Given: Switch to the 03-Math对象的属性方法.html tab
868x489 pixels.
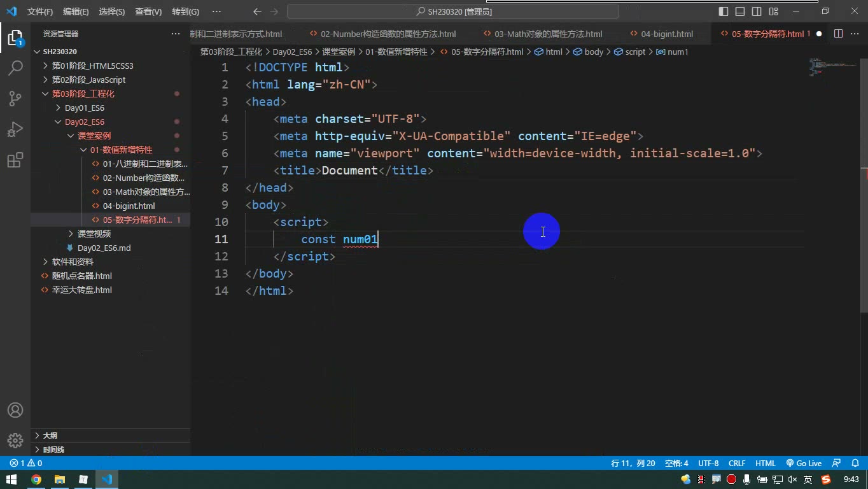Looking at the screenshot, I should [548, 34].
